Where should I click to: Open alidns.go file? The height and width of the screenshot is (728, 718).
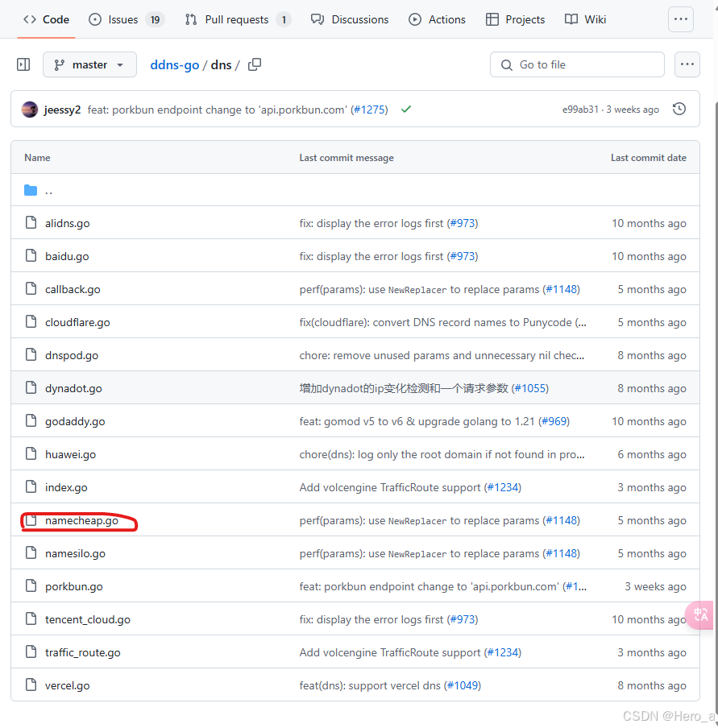pos(68,223)
